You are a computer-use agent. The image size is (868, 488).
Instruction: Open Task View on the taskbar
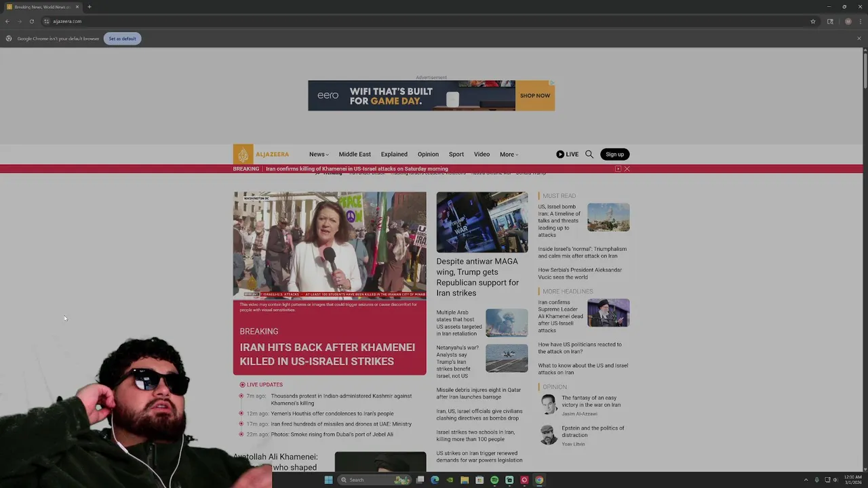(x=420, y=480)
